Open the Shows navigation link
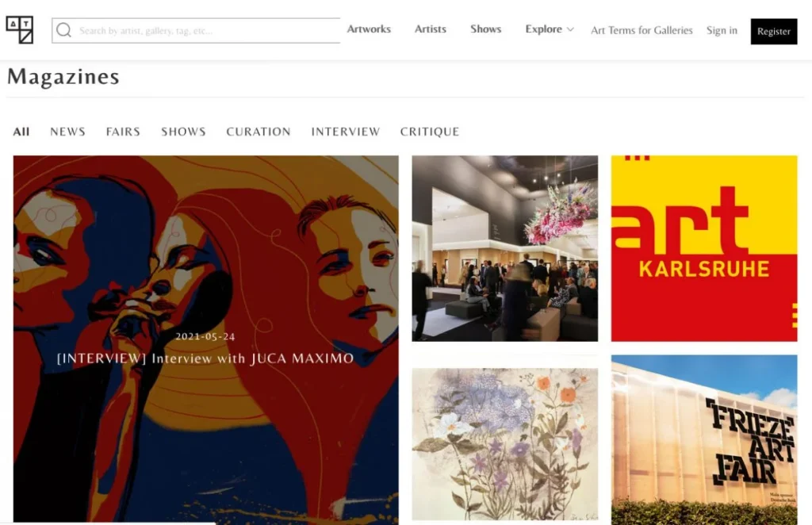This screenshot has width=812, height=525. tap(486, 29)
